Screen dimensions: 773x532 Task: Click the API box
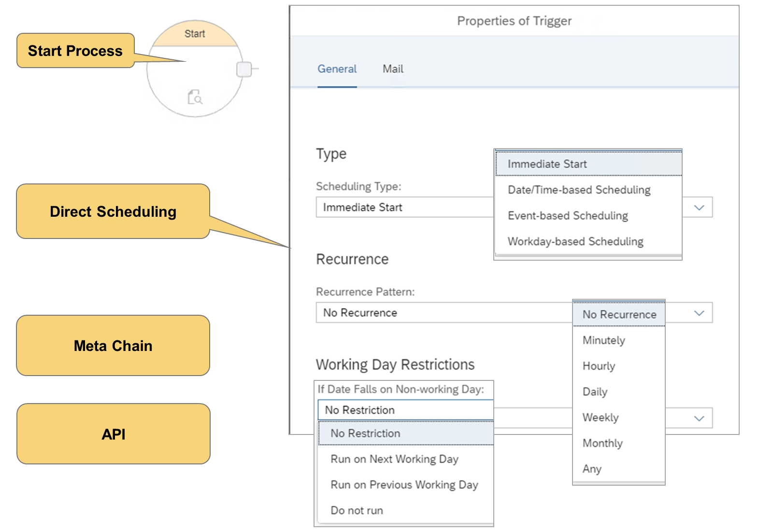click(113, 434)
